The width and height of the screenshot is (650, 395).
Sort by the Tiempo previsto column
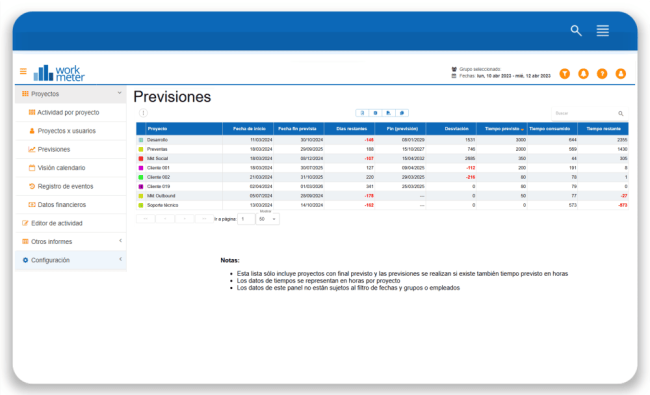[502, 129]
